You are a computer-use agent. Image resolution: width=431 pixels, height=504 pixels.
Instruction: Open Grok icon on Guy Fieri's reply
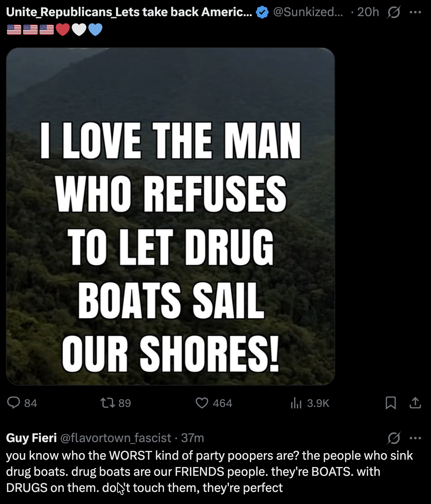pos(394,438)
